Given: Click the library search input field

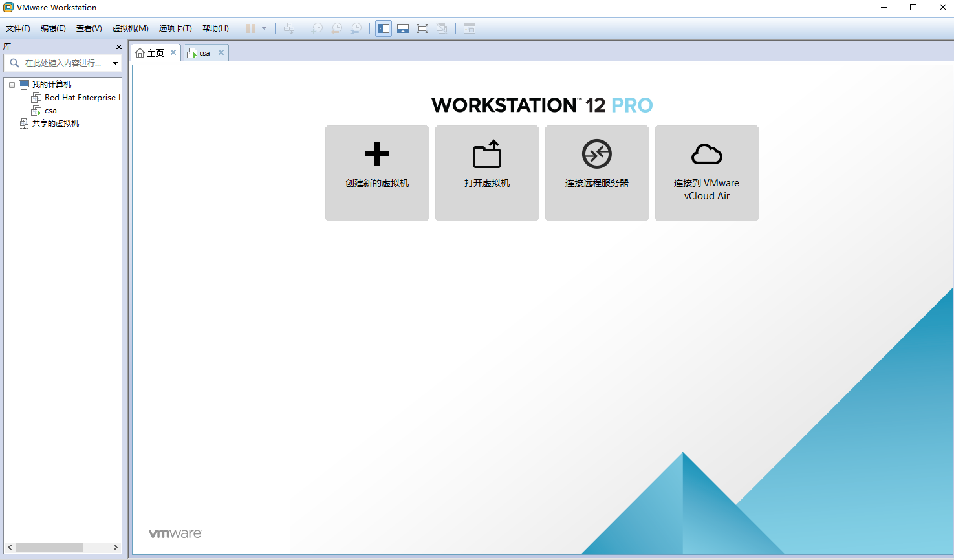Looking at the screenshot, I should coord(63,63).
